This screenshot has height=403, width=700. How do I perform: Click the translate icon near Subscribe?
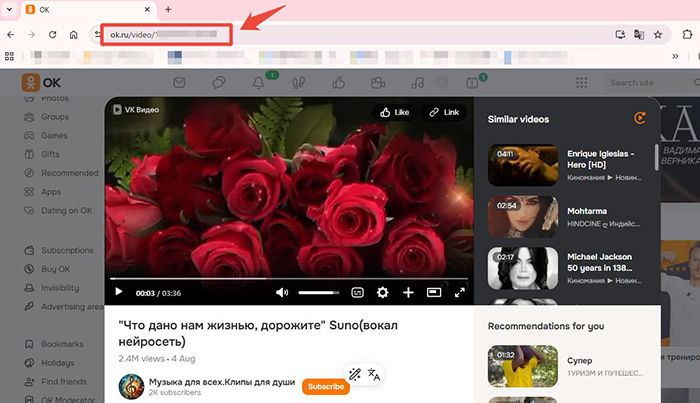(x=374, y=374)
